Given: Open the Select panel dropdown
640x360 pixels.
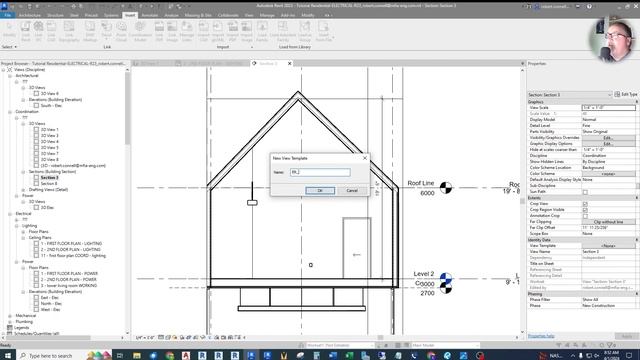Looking at the screenshot, I should [x=9, y=47].
